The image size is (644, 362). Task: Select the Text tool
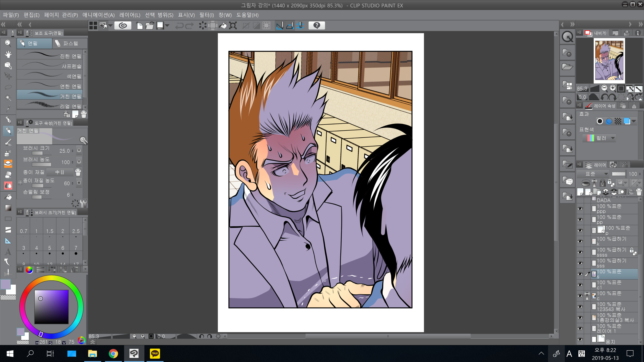(x=8, y=252)
